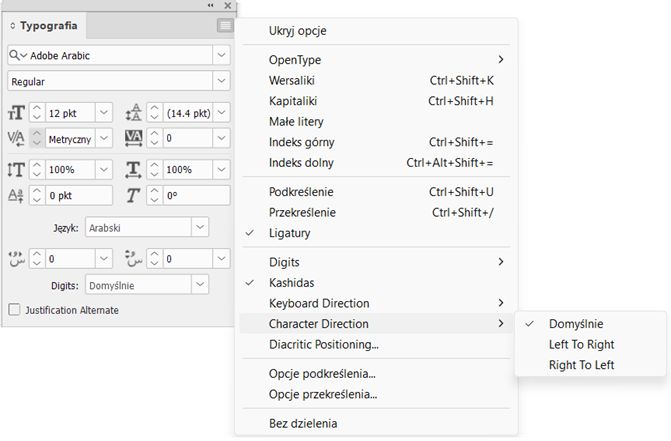Open the OpenType submenu
Viewport: 671px width, 441px height.
(377, 60)
